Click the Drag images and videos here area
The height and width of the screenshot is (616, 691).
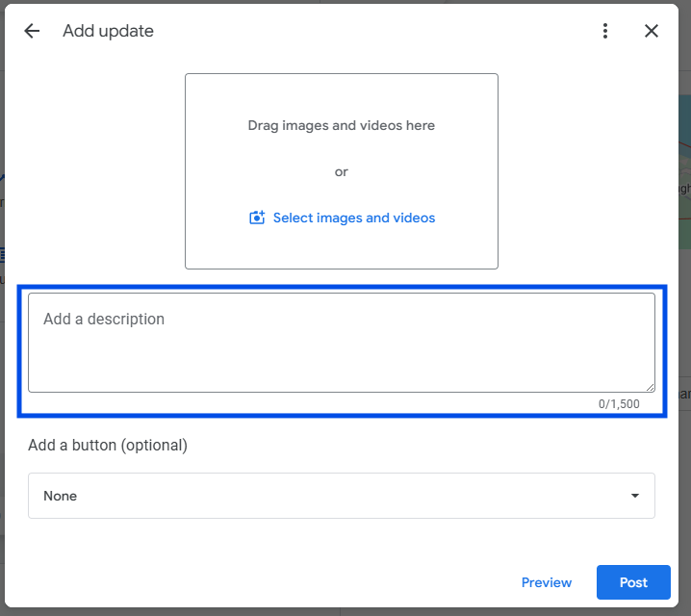342,125
